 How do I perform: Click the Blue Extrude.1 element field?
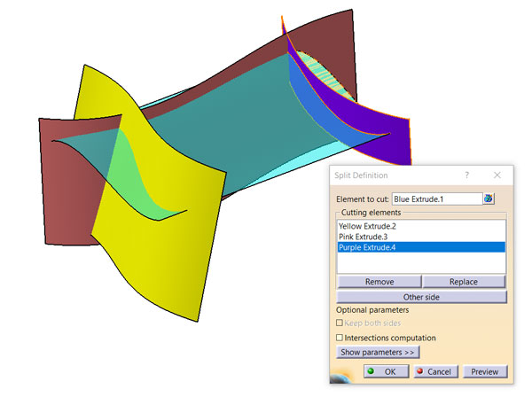point(437,199)
